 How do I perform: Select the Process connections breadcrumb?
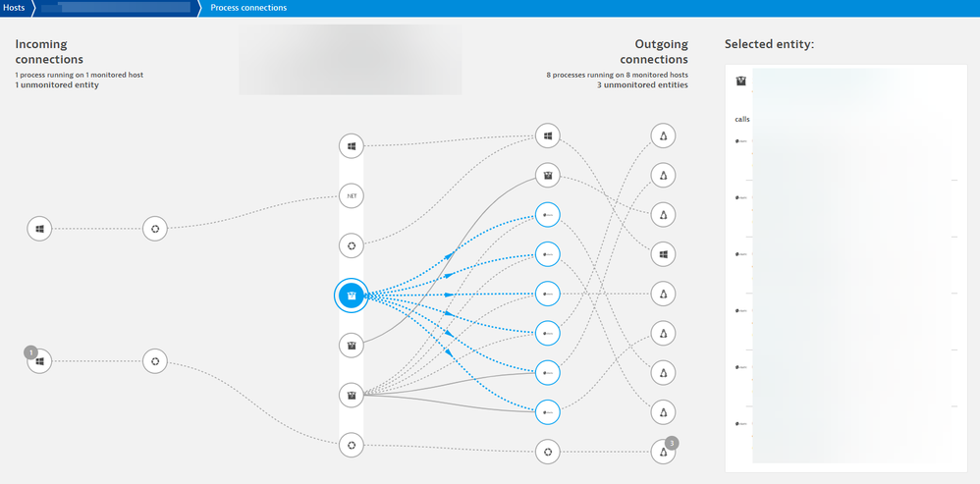248,8
